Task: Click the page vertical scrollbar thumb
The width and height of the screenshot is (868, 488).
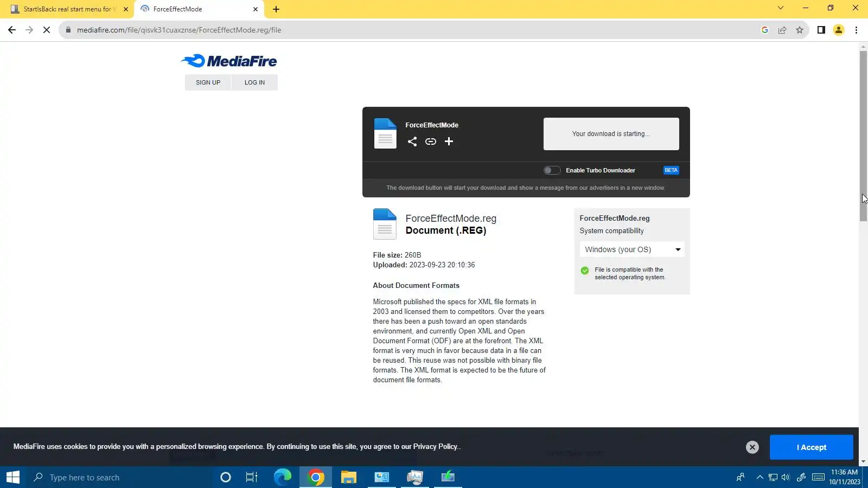Action: 863,136
